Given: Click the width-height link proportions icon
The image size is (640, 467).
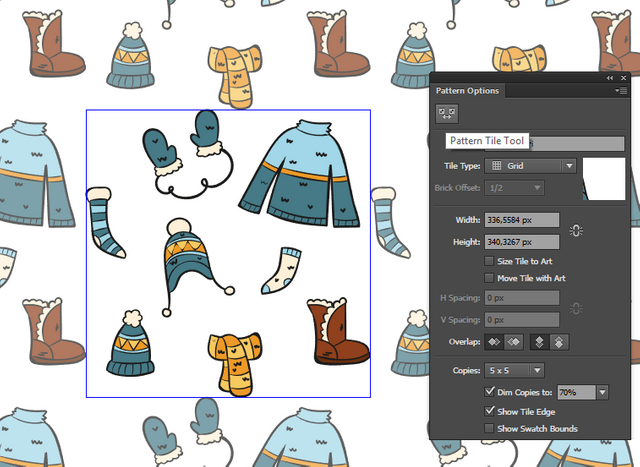Looking at the screenshot, I should (x=576, y=231).
